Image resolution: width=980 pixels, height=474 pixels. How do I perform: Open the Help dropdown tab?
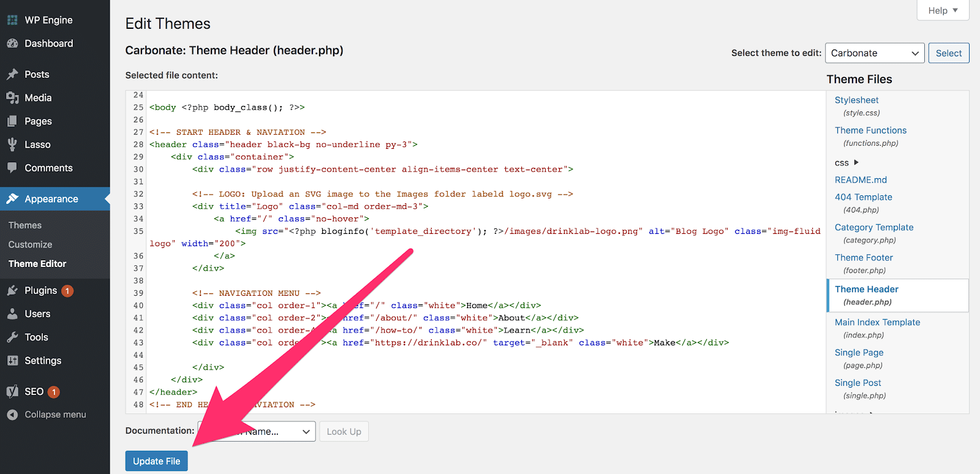[x=943, y=10]
